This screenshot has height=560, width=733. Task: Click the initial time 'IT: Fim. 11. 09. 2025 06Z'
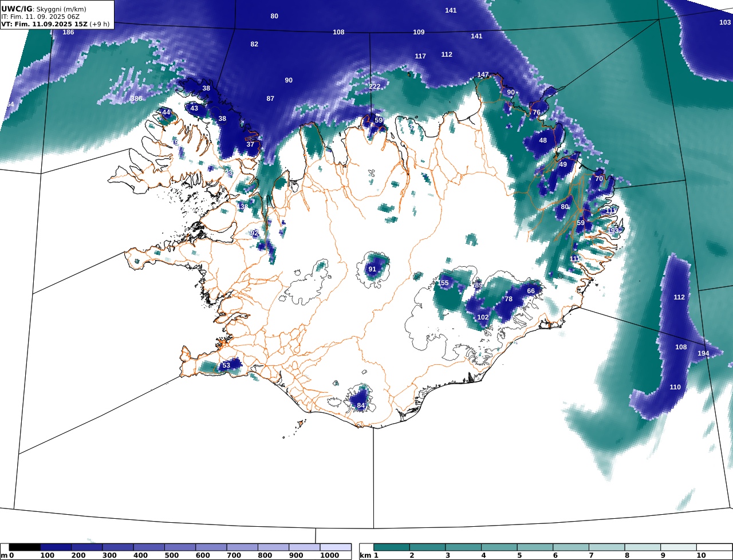point(41,17)
